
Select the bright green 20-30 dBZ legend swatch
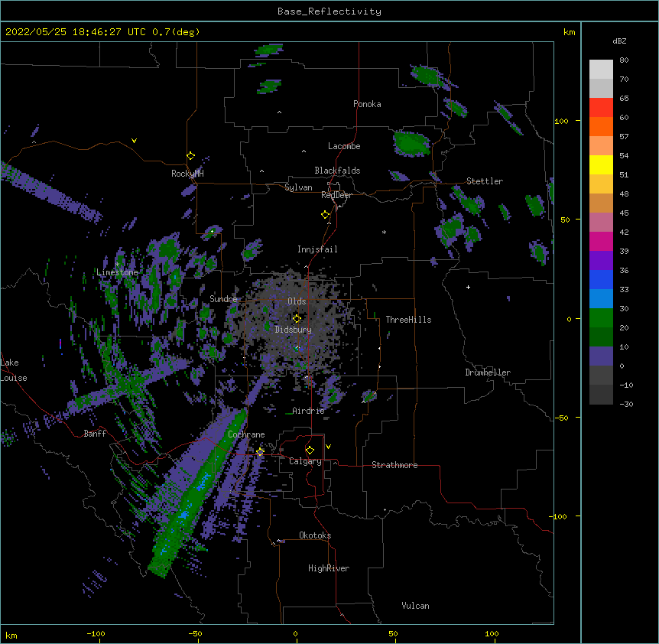click(601, 318)
